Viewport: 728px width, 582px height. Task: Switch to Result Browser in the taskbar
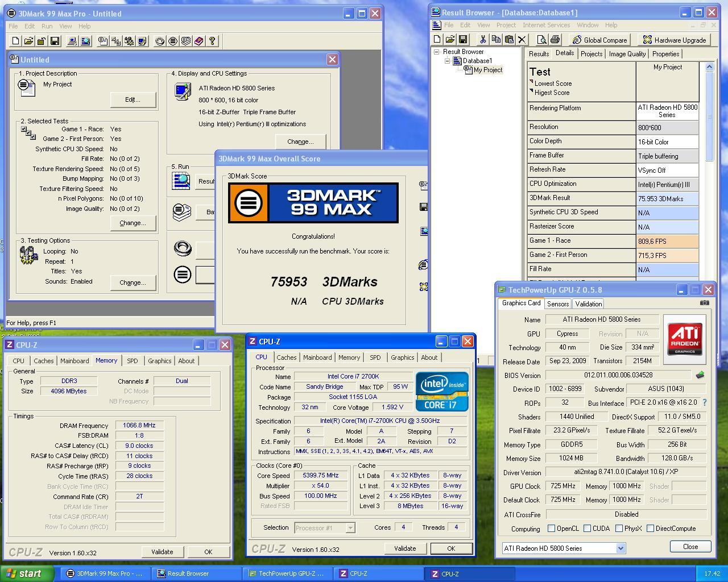[196, 573]
